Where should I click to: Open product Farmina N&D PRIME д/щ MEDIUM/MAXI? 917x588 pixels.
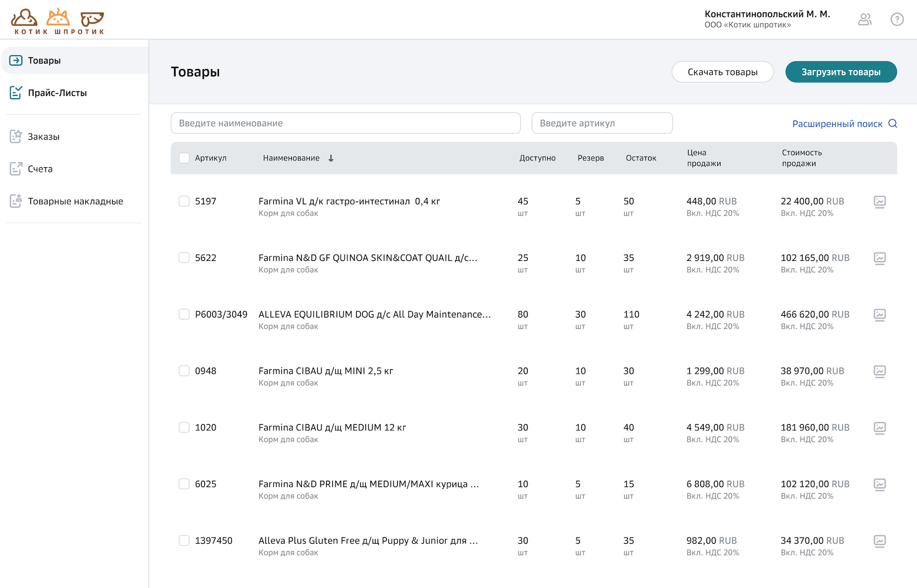tap(369, 484)
